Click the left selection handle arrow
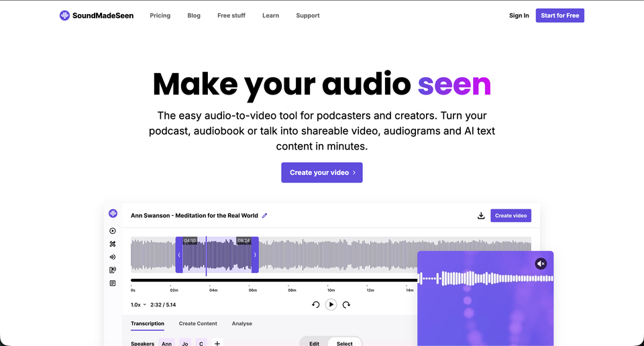 point(179,255)
